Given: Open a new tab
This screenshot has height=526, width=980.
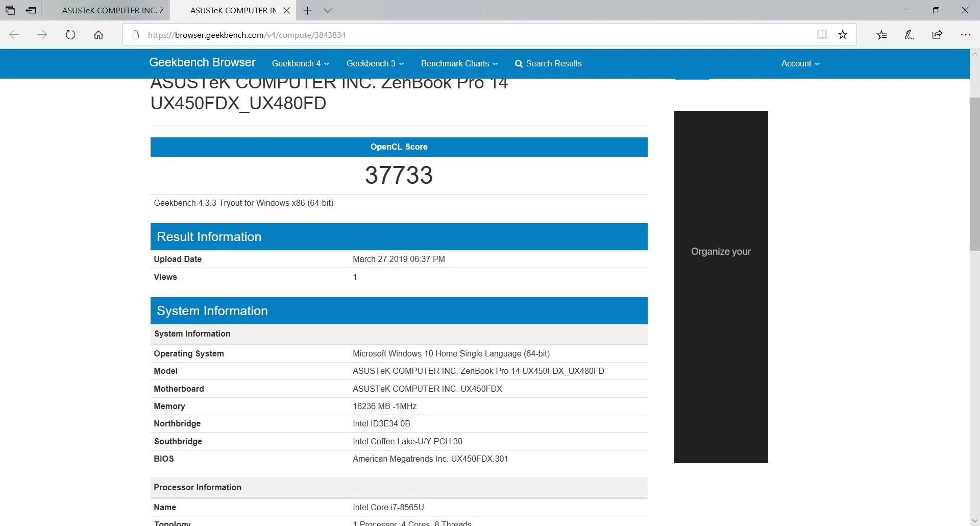Looking at the screenshot, I should coord(307,10).
